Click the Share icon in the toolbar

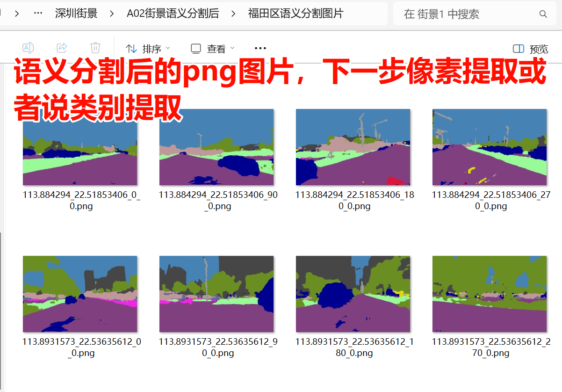pyautogui.click(x=62, y=47)
